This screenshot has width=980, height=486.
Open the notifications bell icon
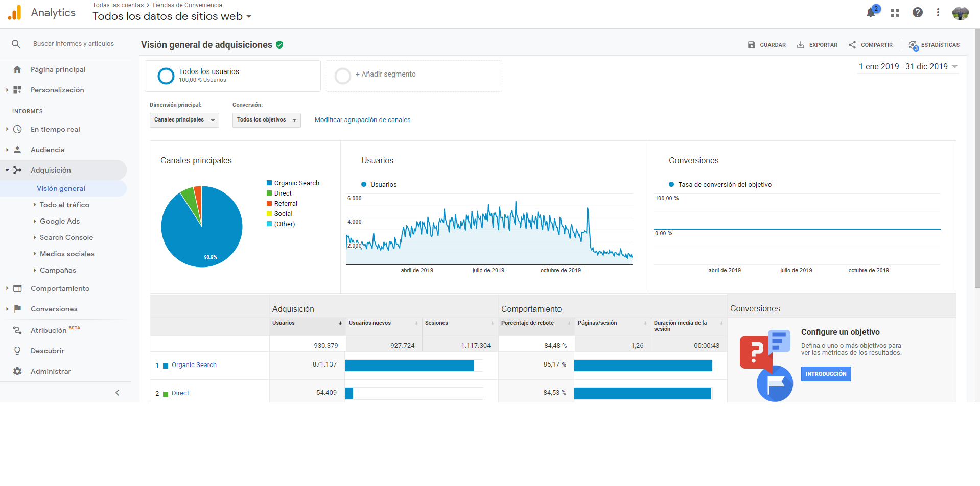point(871,13)
